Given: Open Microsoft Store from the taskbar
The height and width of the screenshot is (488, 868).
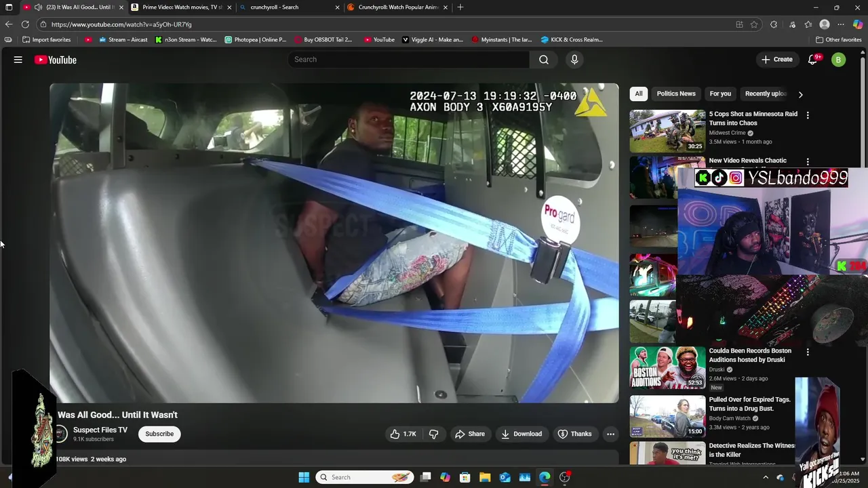Looking at the screenshot, I should pos(465,477).
